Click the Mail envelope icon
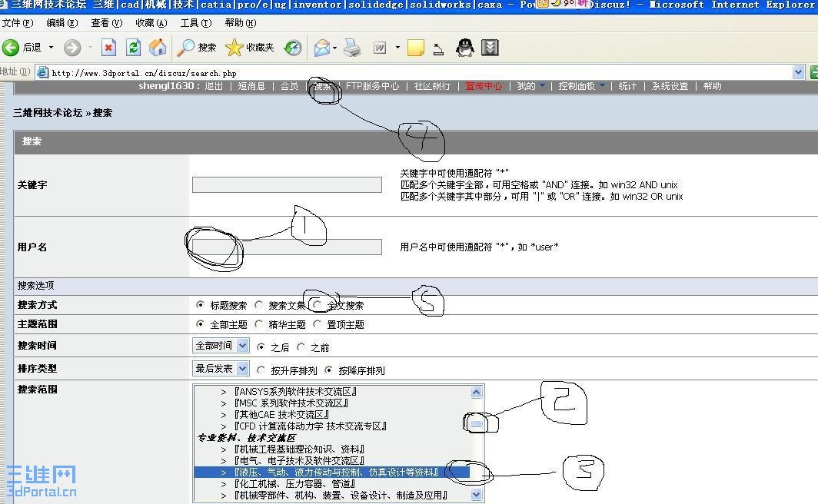Image resolution: width=818 pixels, height=504 pixels. (322, 48)
